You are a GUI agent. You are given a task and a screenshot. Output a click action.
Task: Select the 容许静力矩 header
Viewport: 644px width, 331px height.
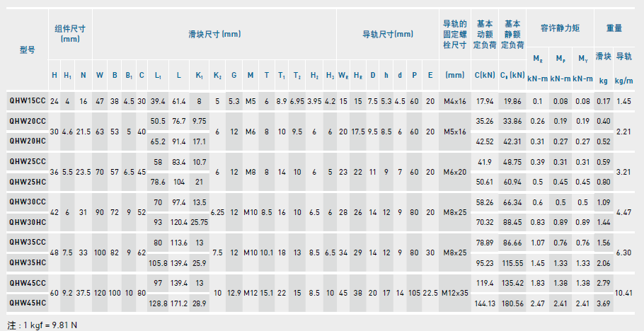tap(560, 28)
